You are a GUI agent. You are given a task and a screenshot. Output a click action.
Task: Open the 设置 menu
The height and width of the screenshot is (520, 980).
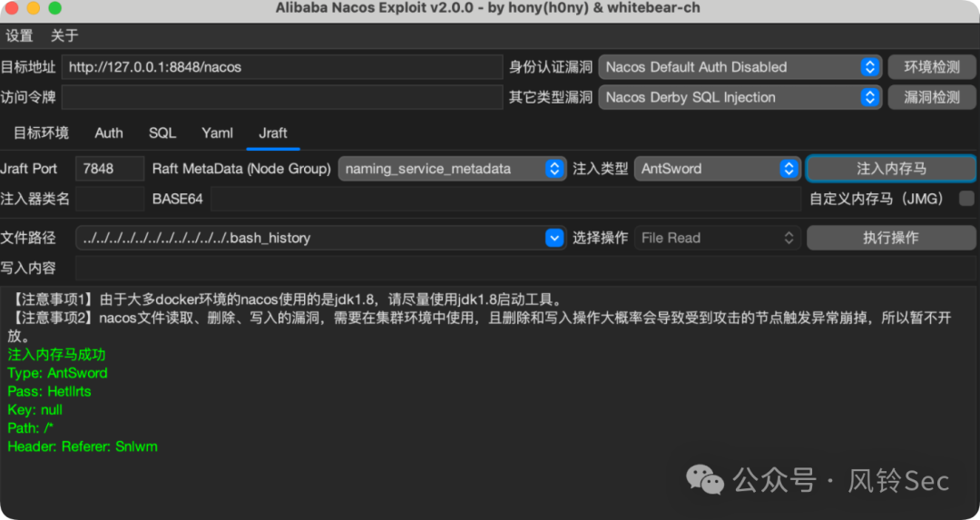point(19,35)
